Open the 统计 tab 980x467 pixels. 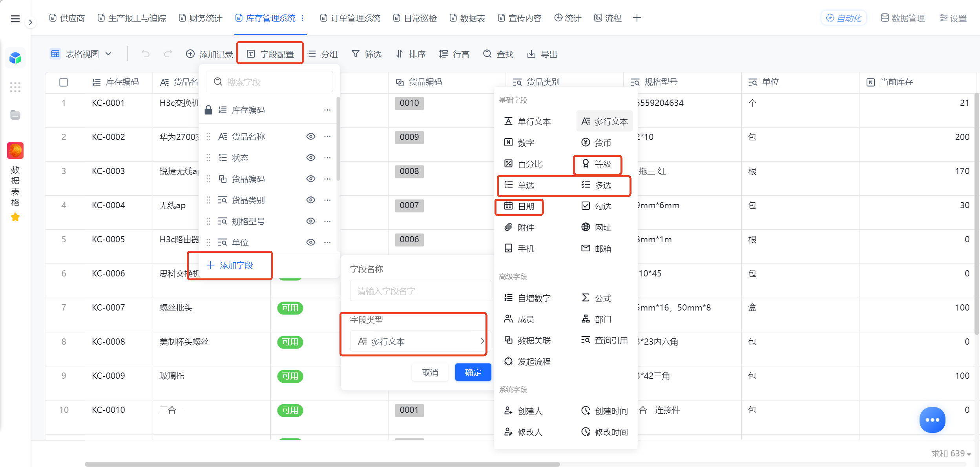coord(568,18)
